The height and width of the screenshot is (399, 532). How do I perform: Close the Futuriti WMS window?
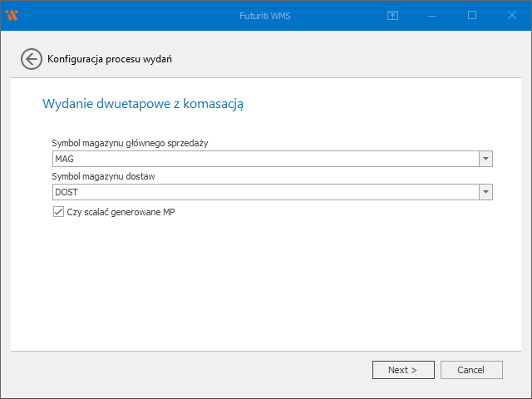511,15
